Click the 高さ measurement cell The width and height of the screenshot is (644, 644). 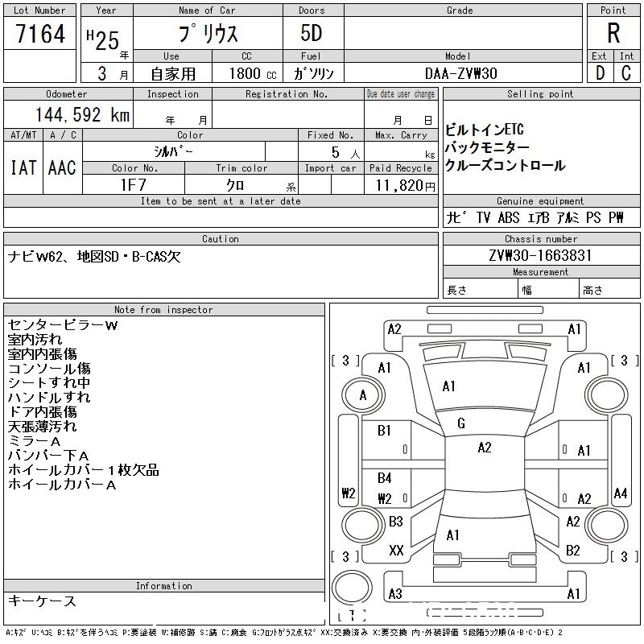(609, 288)
